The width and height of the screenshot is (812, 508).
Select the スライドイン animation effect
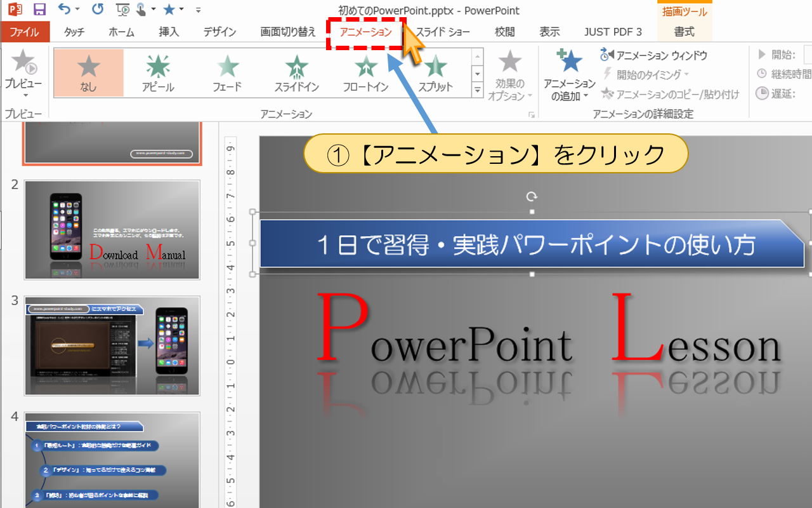(x=297, y=73)
